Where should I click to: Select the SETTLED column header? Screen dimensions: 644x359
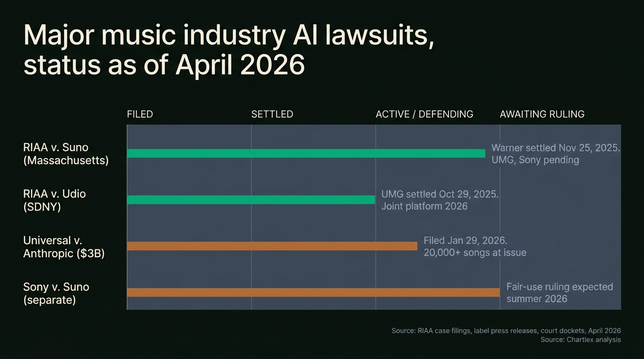coord(272,114)
